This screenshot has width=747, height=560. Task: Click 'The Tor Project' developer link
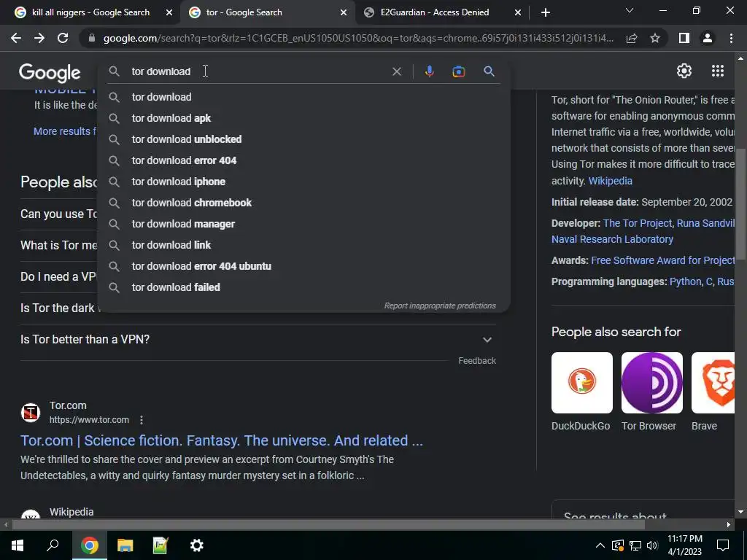638,223
